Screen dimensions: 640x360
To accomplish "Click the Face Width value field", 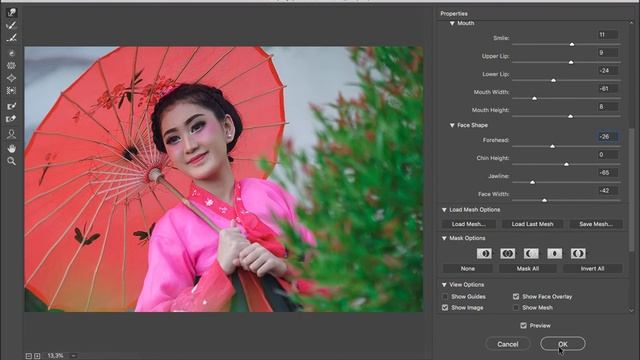I will [608, 191].
